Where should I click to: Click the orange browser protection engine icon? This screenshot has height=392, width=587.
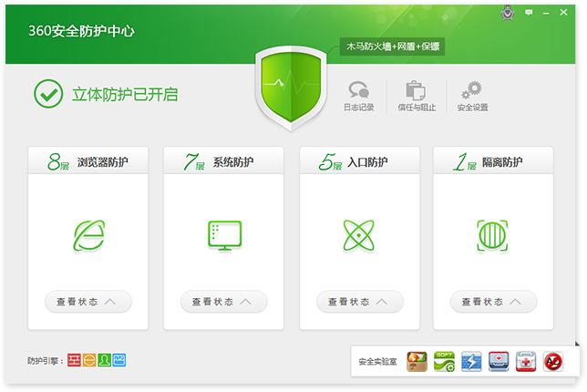click(x=89, y=361)
